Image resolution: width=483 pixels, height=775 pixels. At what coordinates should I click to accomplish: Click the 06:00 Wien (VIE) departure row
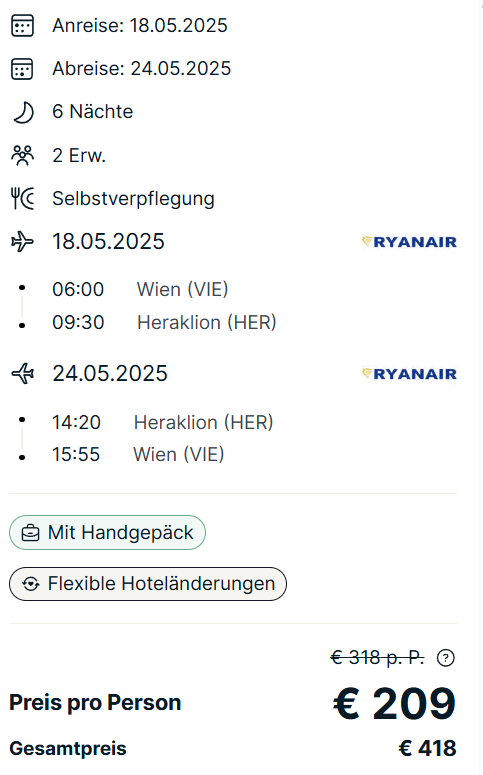140,289
